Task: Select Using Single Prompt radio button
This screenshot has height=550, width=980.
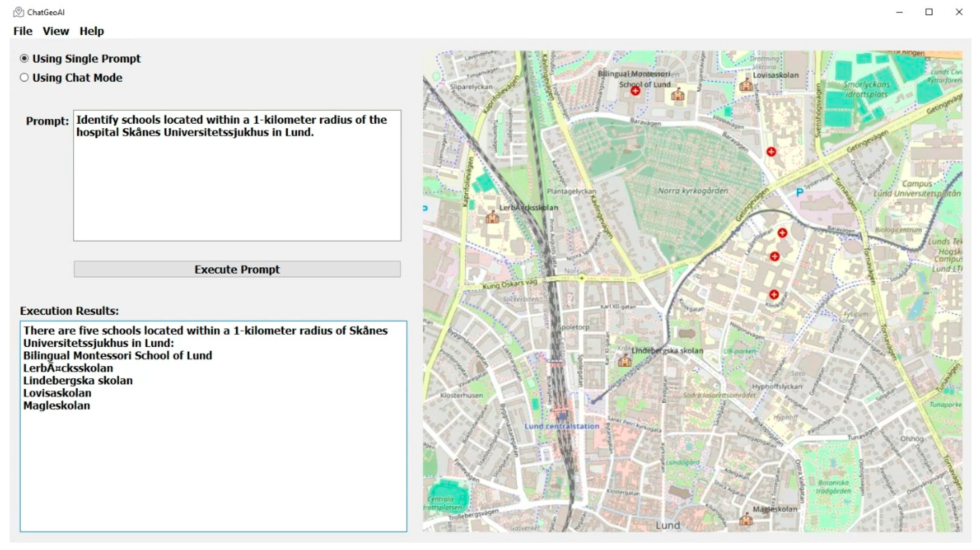Action: click(24, 59)
